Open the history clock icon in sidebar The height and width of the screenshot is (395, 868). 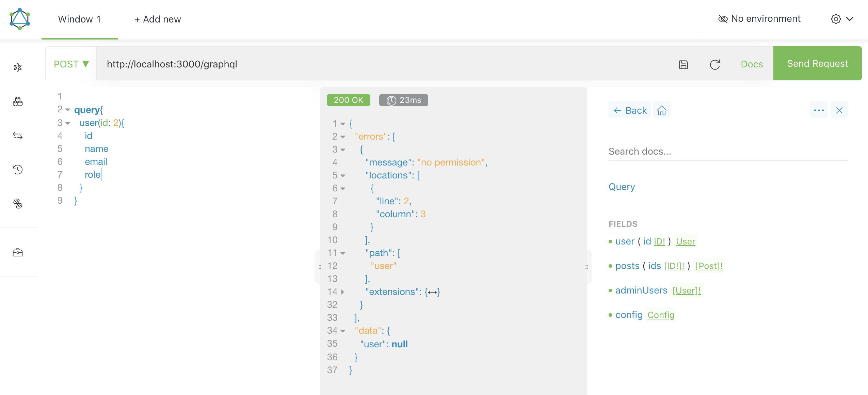pos(18,169)
